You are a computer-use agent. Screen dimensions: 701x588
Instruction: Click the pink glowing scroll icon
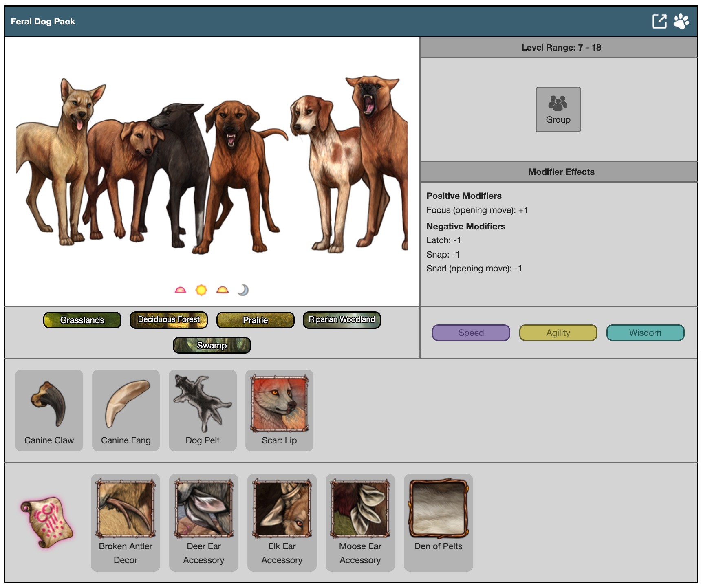[47, 522]
